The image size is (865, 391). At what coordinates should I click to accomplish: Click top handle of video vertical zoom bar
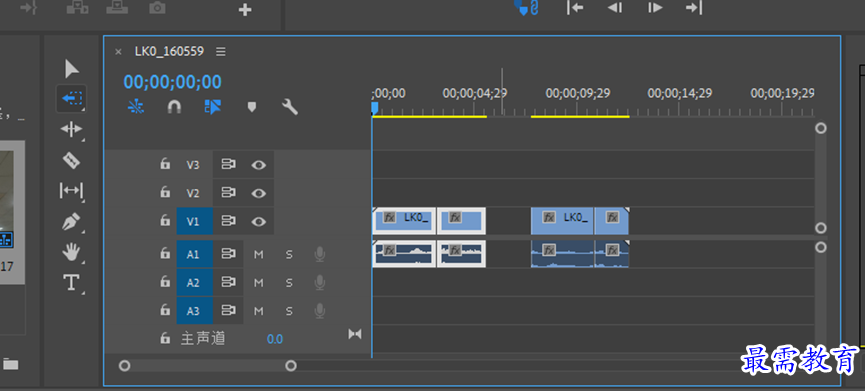coord(821,128)
